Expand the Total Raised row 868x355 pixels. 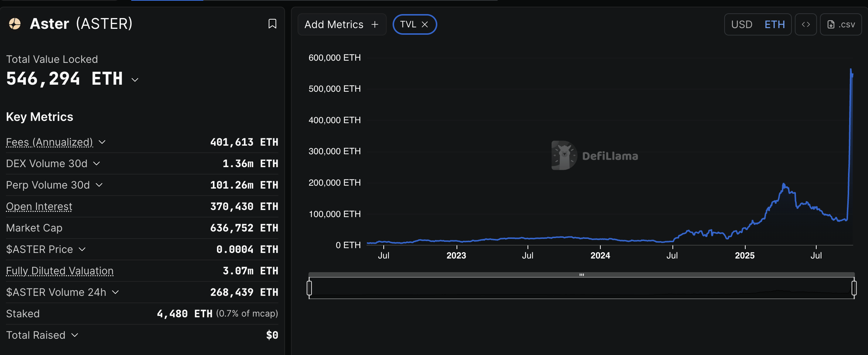coord(75,335)
